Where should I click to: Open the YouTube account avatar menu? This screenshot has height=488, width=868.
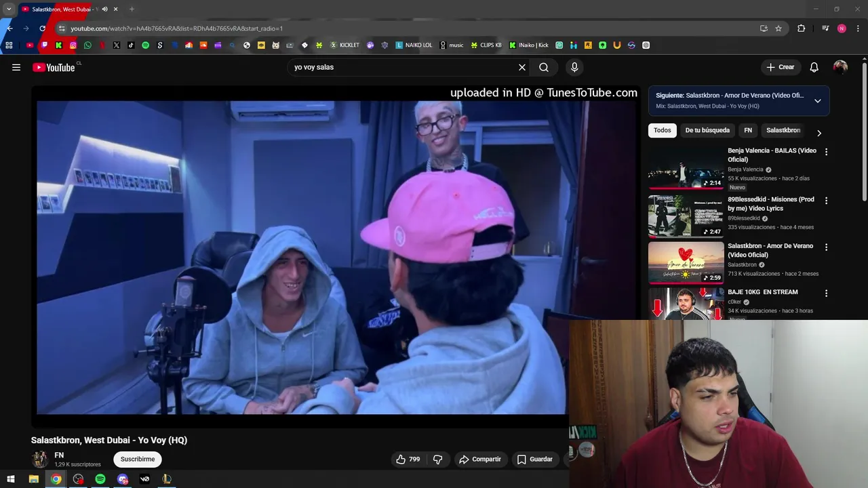(840, 67)
